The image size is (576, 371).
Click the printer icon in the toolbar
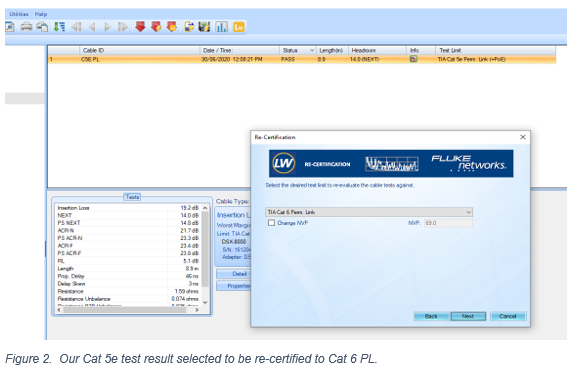coord(26,27)
